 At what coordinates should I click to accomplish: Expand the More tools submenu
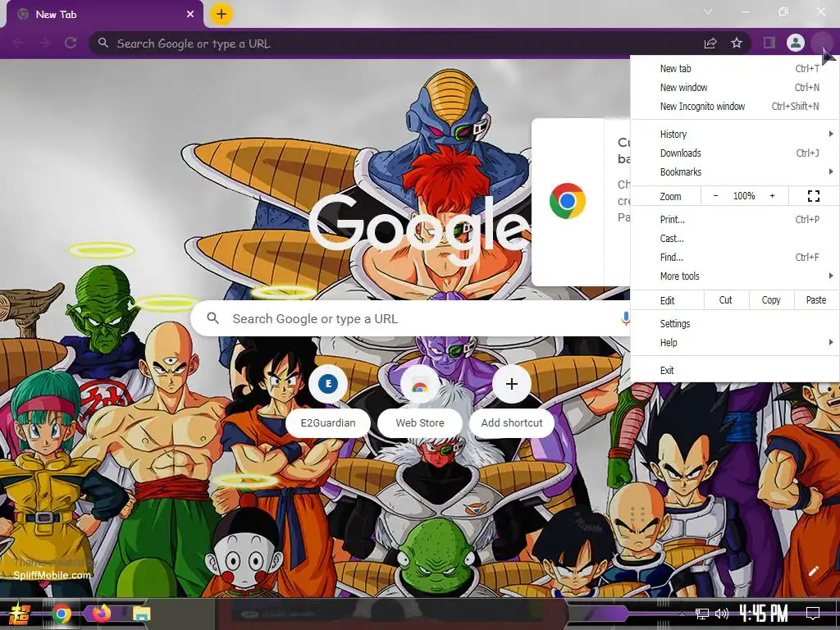735,276
